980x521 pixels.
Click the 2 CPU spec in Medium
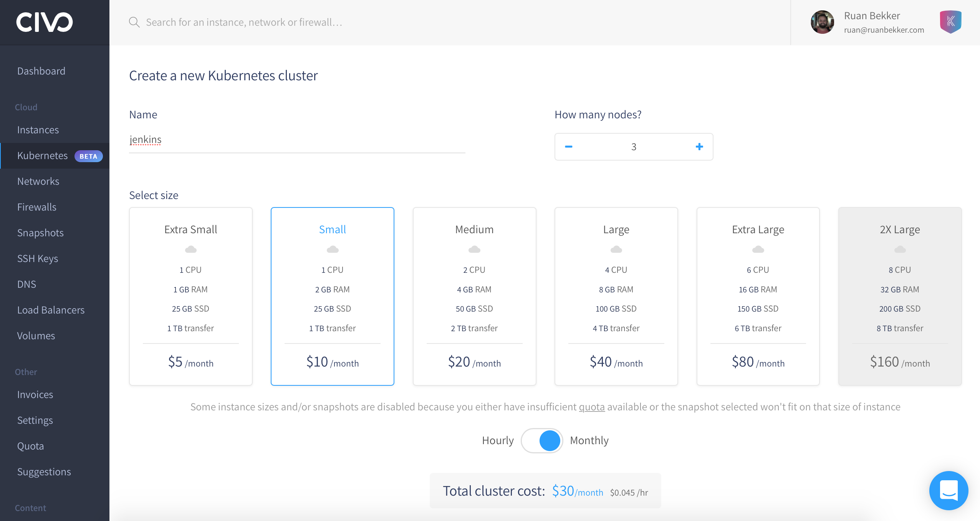[x=474, y=270]
